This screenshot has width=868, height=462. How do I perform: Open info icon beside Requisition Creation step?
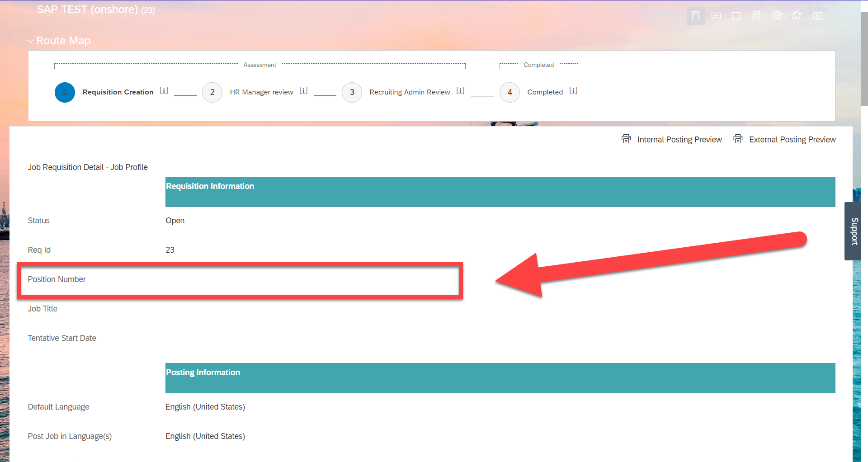click(x=164, y=91)
